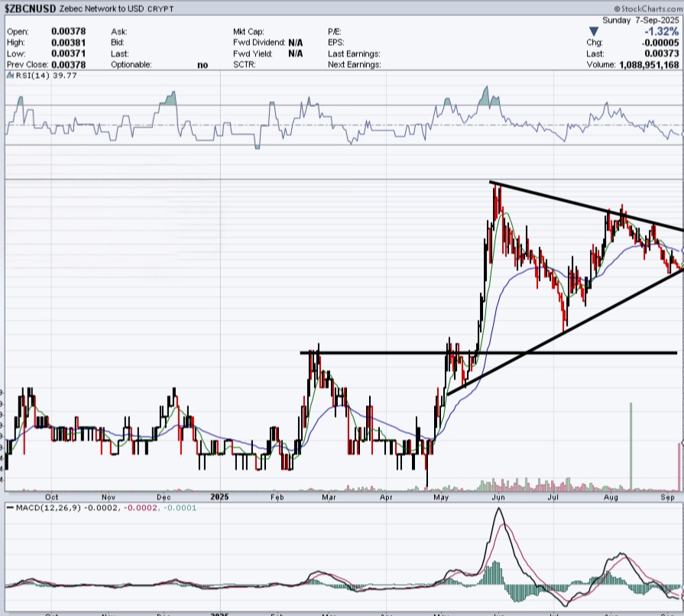Viewport: 684px width, 616px height.
Task: Click the Mkt Cap label
Action: point(248,31)
